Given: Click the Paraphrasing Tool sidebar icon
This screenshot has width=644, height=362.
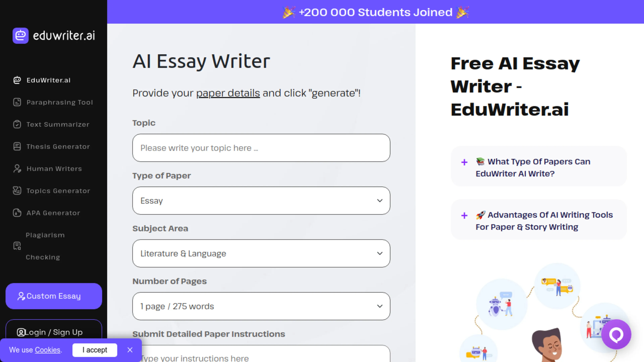Looking at the screenshot, I should point(17,102).
